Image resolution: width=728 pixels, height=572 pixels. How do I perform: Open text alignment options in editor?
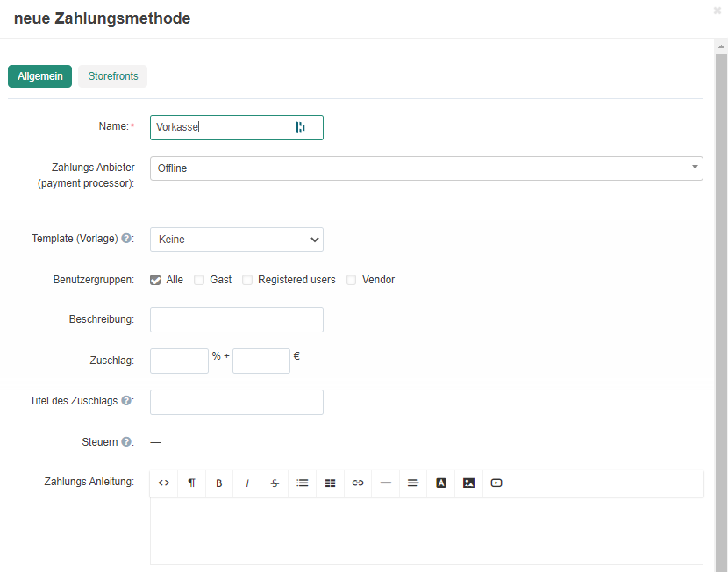pos(413,483)
